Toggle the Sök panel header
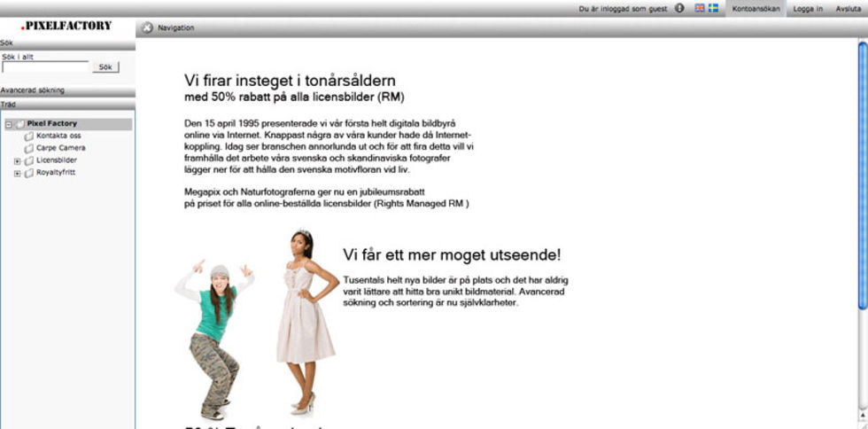 (67, 43)
